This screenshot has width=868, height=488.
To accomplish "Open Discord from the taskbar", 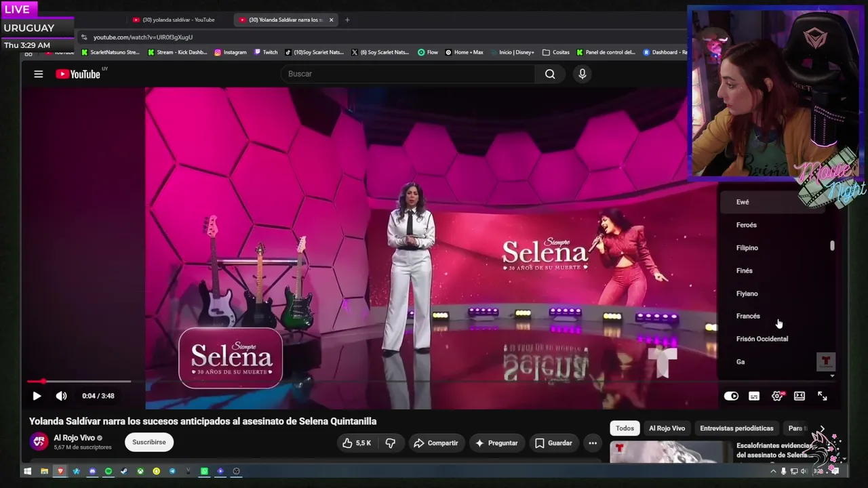I will 92,471.
